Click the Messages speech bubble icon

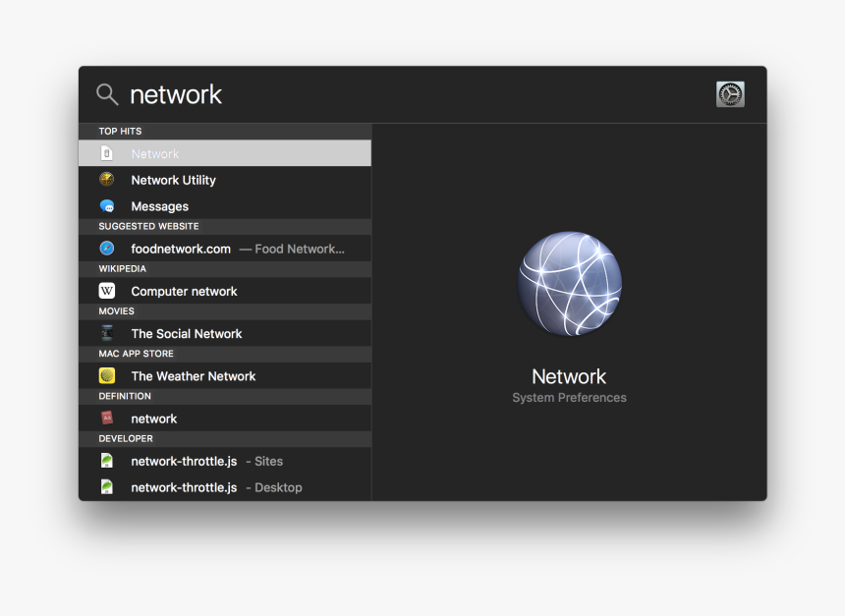click(x=107, y=206)
